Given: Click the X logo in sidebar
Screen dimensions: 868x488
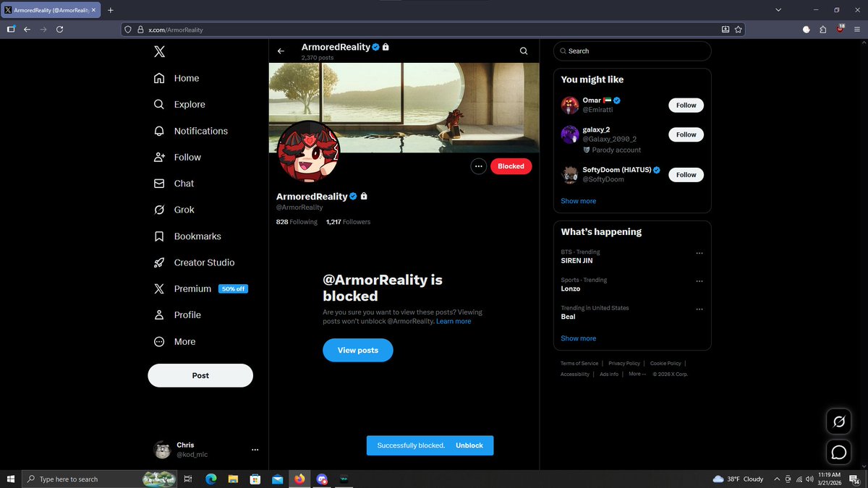Looking at the screenshot, I should tap(159, 51).
